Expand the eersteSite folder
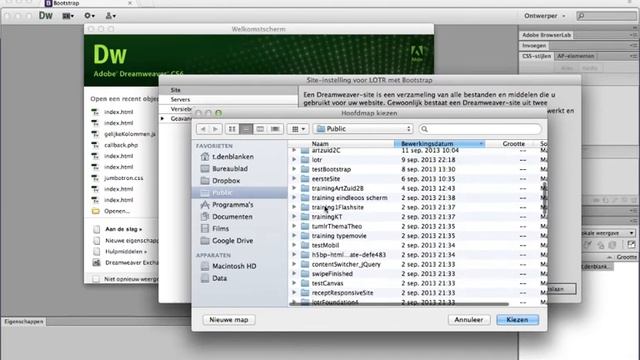 coord(294,178)
